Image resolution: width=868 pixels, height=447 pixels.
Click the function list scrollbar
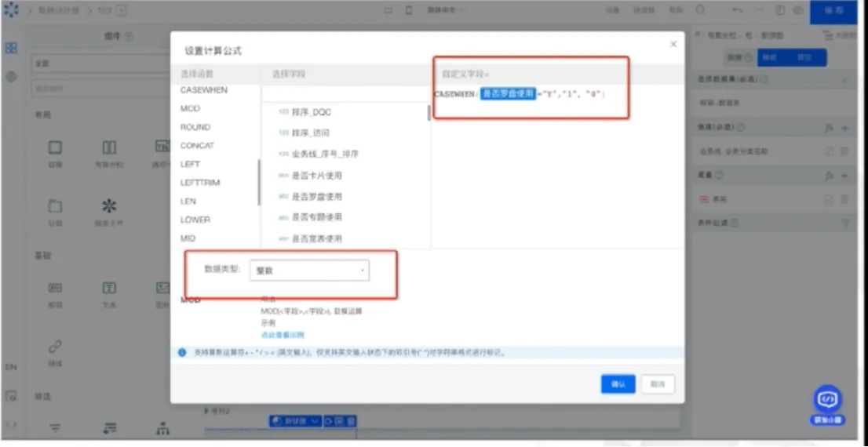pyautogui.click(x=258, y=183)
